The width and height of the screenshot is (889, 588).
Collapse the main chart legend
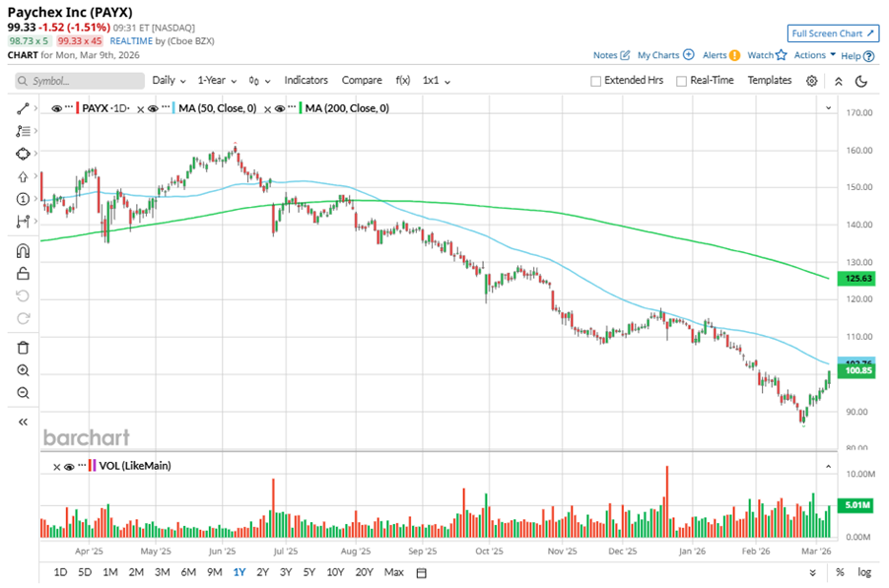[828, 108]
